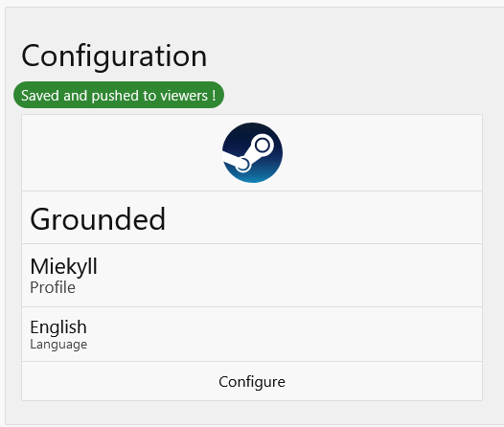Click the Saved and pushed to viewers badge
The height and width of the screenshot is (427, 504).
tap(119, 95)
